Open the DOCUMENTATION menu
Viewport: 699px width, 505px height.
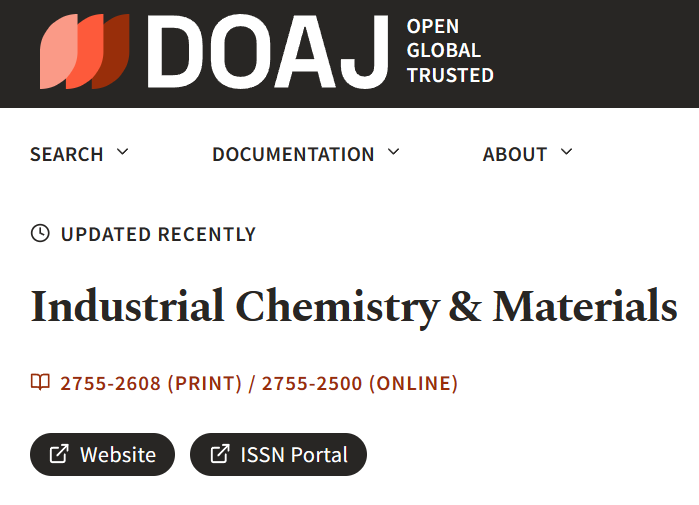click(x=293, y=154)
